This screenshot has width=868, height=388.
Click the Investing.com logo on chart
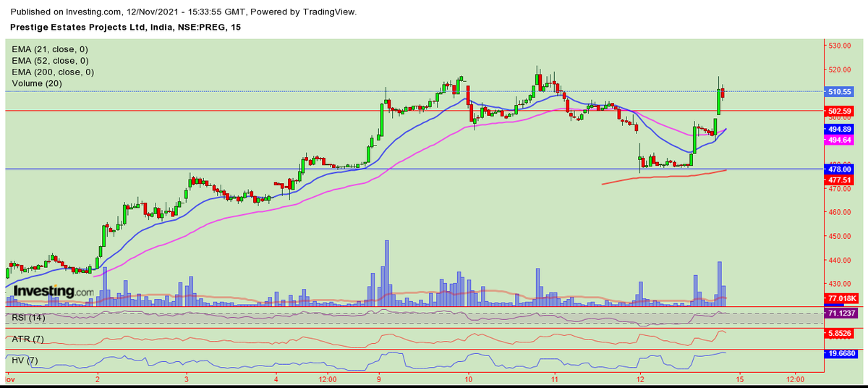pyautogui.click(x=54, y=291)
